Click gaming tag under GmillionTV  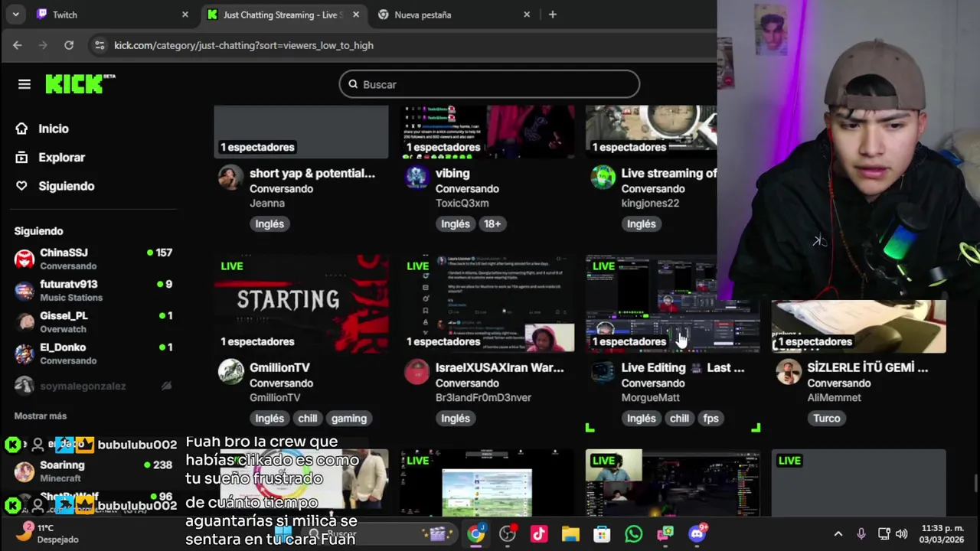349,418
